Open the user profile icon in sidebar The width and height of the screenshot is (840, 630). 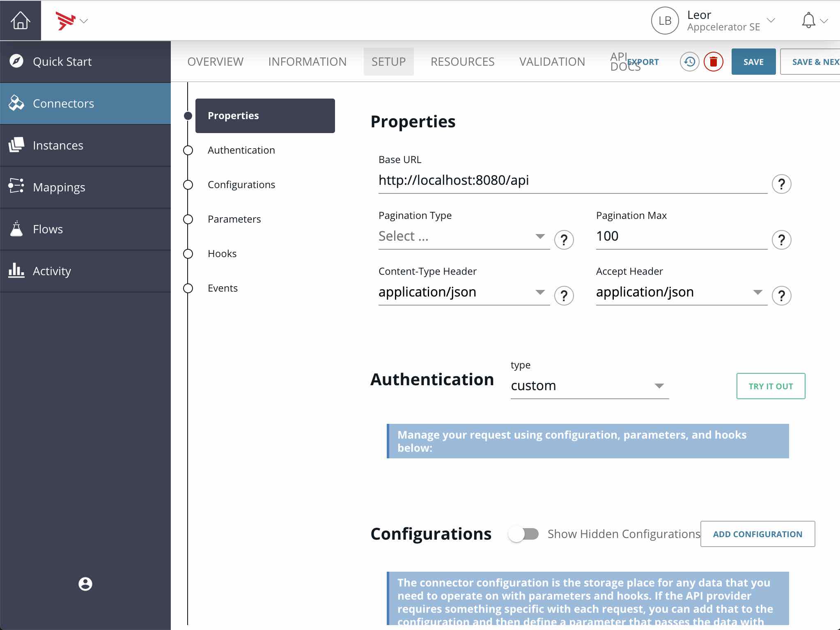click(x=85, y=584)
